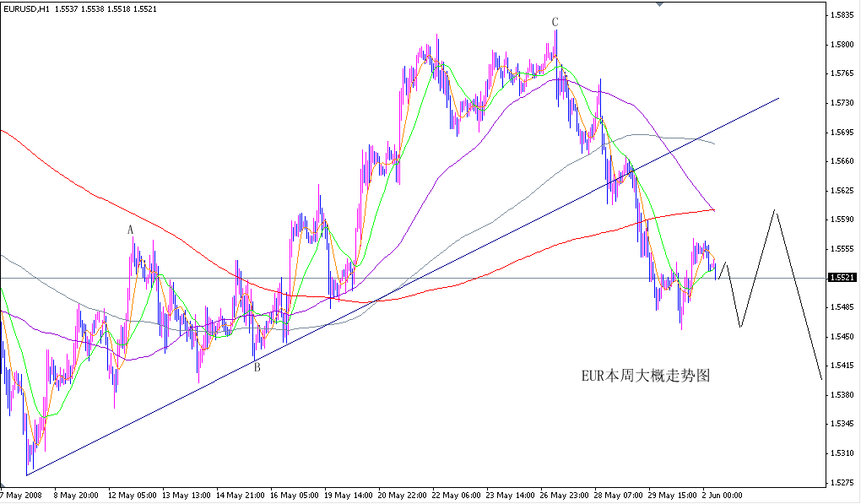This screenshot has width=861, height=504.
Task: Click time axis label 2 Jun 00:00
Action: (723, 496)
